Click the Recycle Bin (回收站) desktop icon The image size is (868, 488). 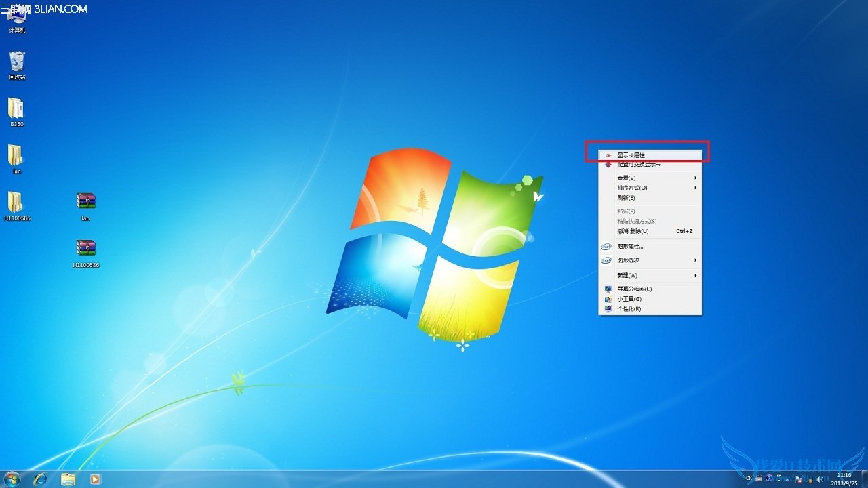click(x=17, y=63)
